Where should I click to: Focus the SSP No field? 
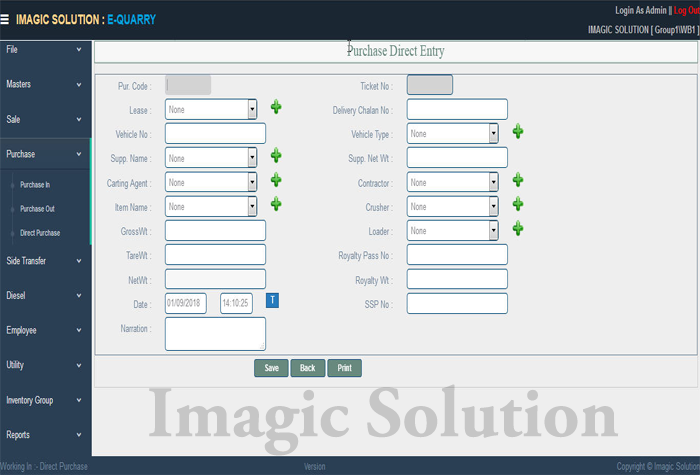coord(457,303)
